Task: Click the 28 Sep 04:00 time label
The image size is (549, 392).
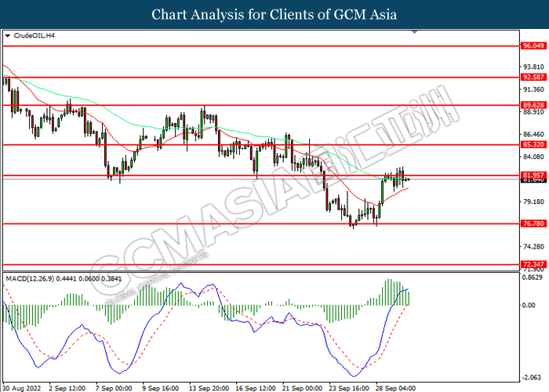Action: pyautogui.click(x=395, y=388)
